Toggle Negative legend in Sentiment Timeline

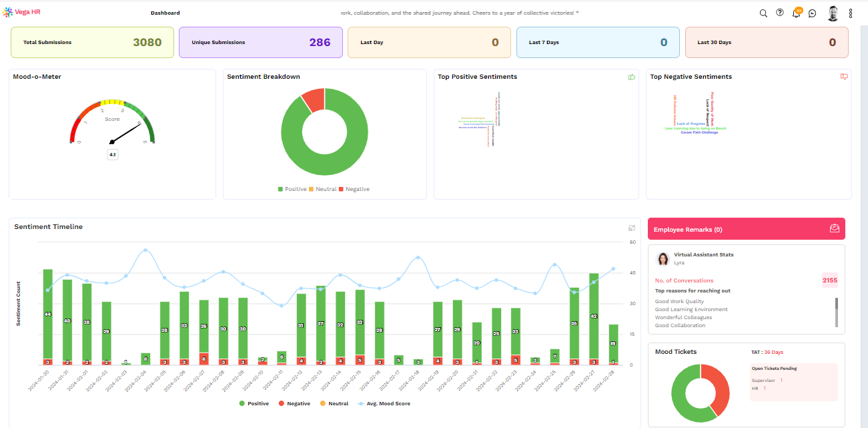click(x=294, y=403)
